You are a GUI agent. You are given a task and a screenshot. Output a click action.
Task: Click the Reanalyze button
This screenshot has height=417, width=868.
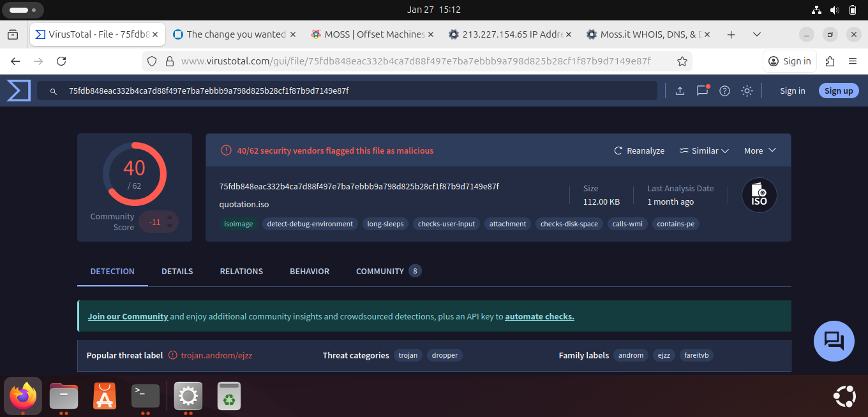pyautogui.click(x=639, y=150)
